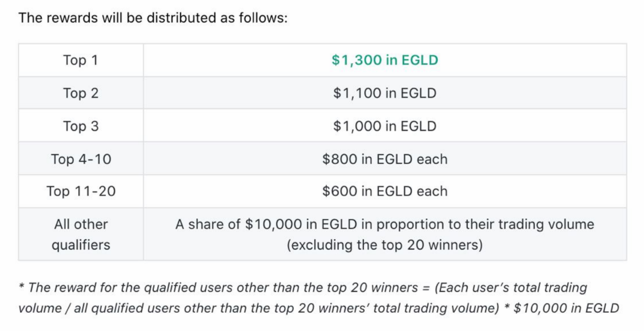Viewport: 644px width, 331px height.
Task: Click the footnote's leading asterisk
Action: (x=21, y=286)
